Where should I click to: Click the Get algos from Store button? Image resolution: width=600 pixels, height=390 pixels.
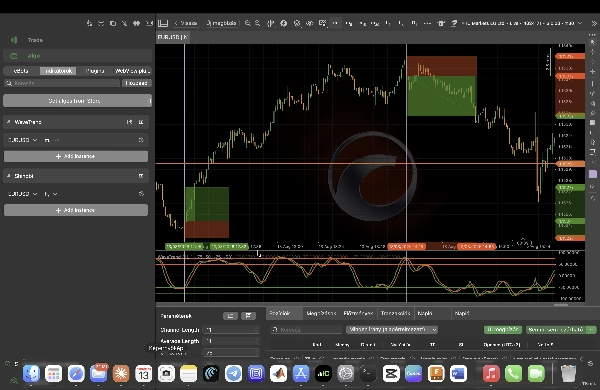[x=78, y=101]
